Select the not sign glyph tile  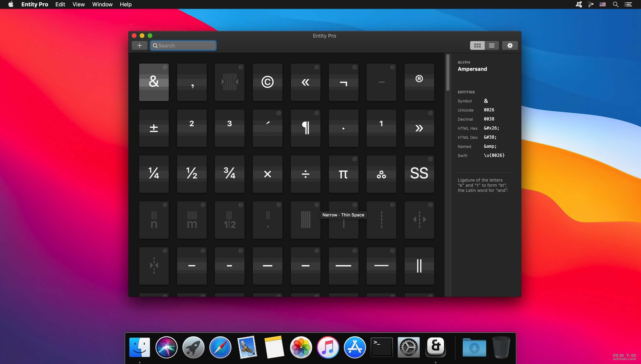[x=343, y=82]
